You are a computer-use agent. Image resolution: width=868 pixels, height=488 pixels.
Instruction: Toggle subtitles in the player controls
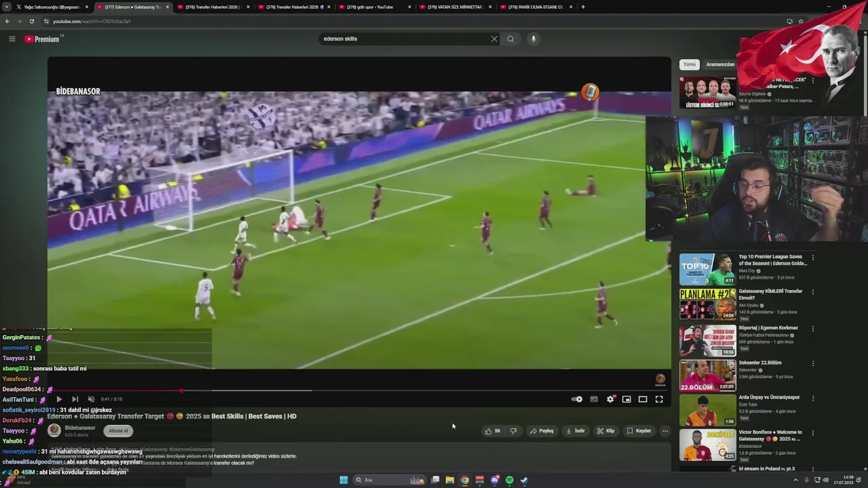[x=594, y=399]
